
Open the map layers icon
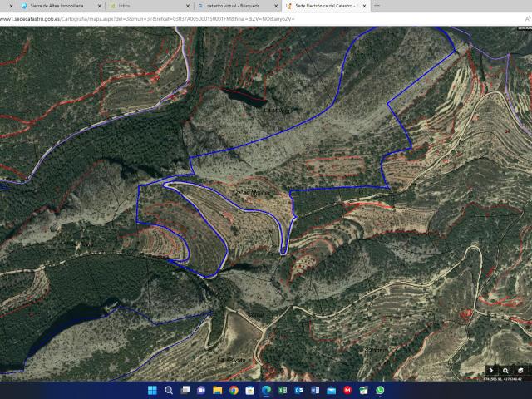click(520, 370)
